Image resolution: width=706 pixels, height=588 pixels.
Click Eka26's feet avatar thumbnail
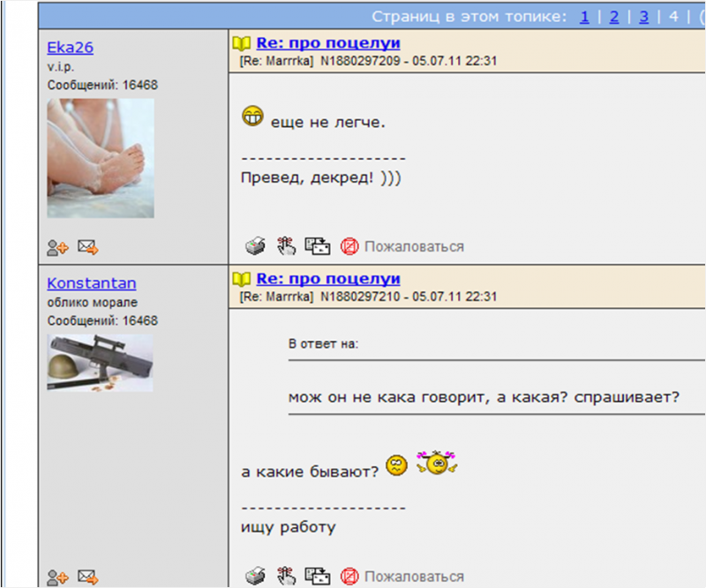tap(101, 158)
